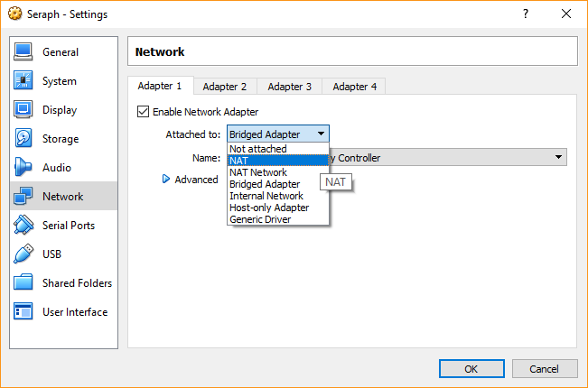Viewport: 588px width, 388px height.
Task: Open the Adapter 4 tab
Action: coord(354,87)
